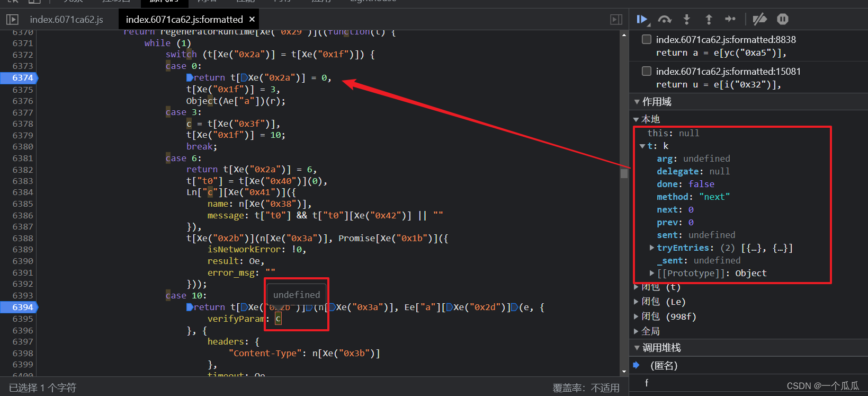Select f call stack frame

tap(647, 383)
